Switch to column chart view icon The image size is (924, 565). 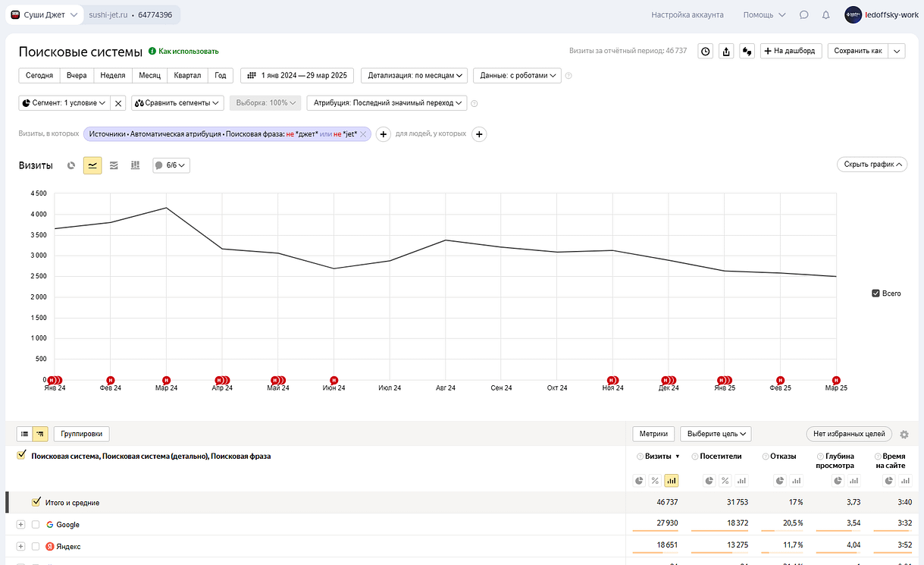pyautogui.click(x=135, y=165)
